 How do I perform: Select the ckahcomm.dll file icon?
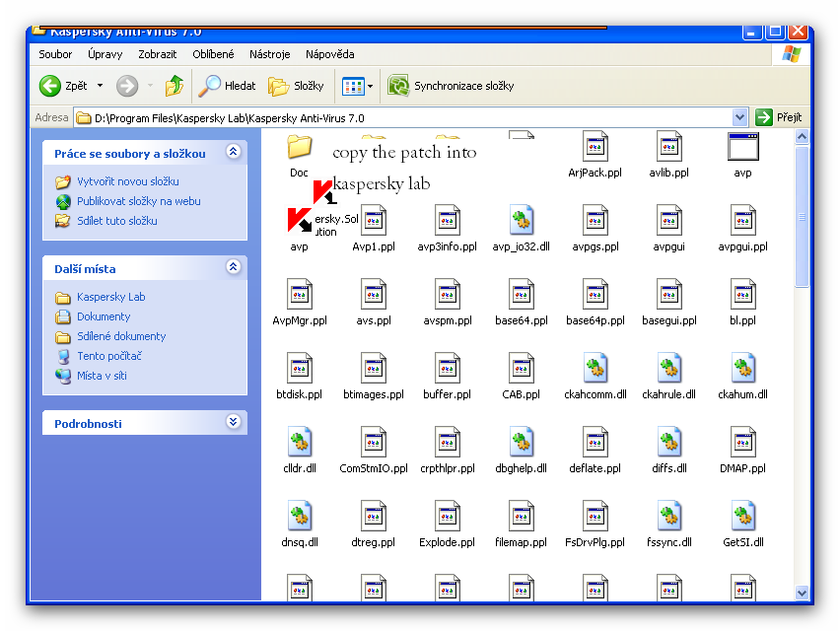pyautogui.click(x=595, y=368)
